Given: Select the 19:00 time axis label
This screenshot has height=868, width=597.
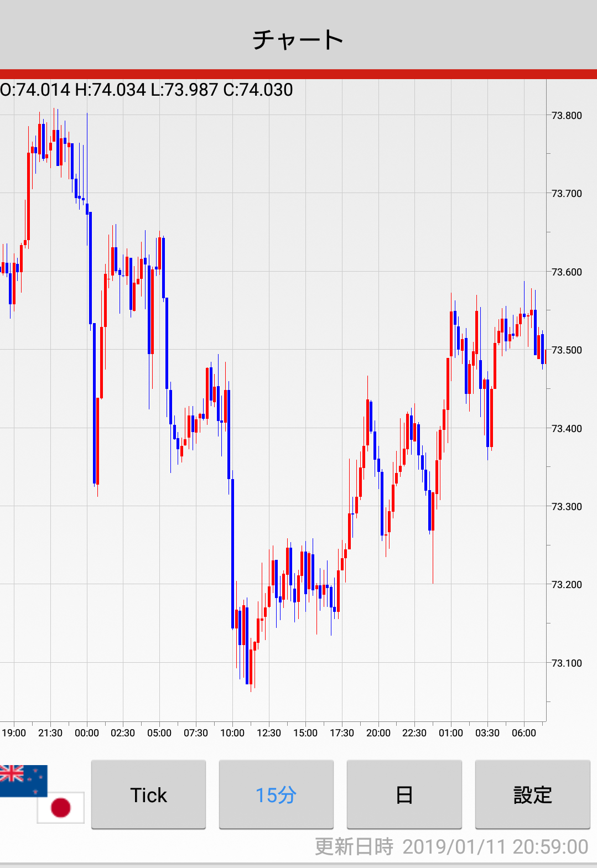Looking at the screenshot, I should coord(14,733).
